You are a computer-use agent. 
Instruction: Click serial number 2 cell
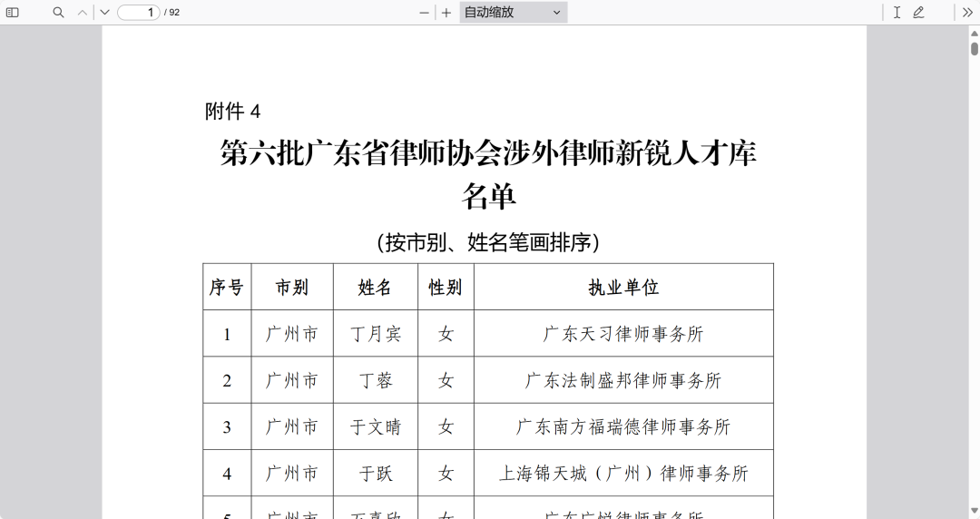227,381
